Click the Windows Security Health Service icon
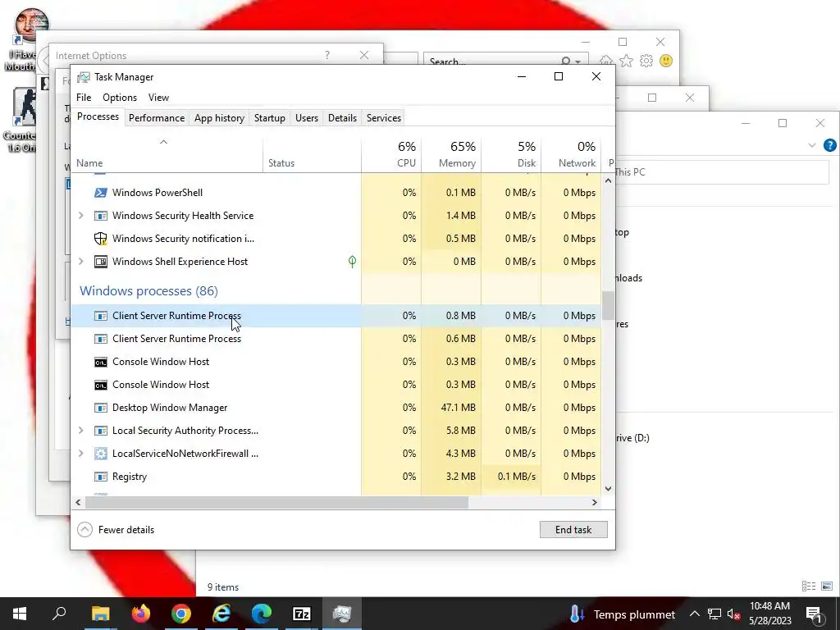The height and width of the screenshot is (630, 840). pos(100,216)
